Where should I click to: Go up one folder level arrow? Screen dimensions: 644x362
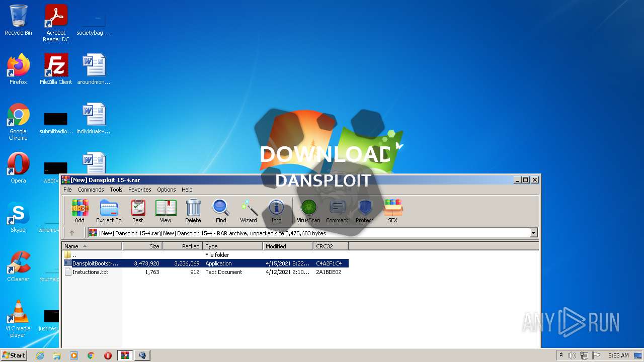pyautogui.click(x=72, y=233)
